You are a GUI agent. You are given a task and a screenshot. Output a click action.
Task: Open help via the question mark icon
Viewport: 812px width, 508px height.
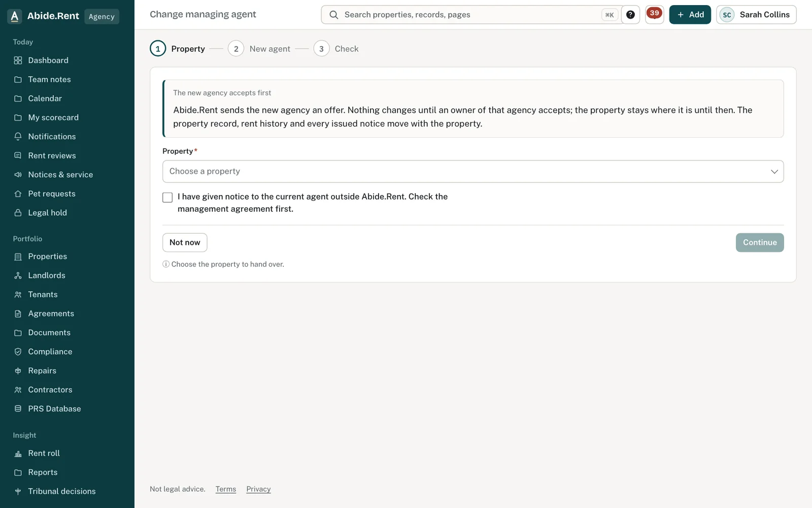coord(630,15)
